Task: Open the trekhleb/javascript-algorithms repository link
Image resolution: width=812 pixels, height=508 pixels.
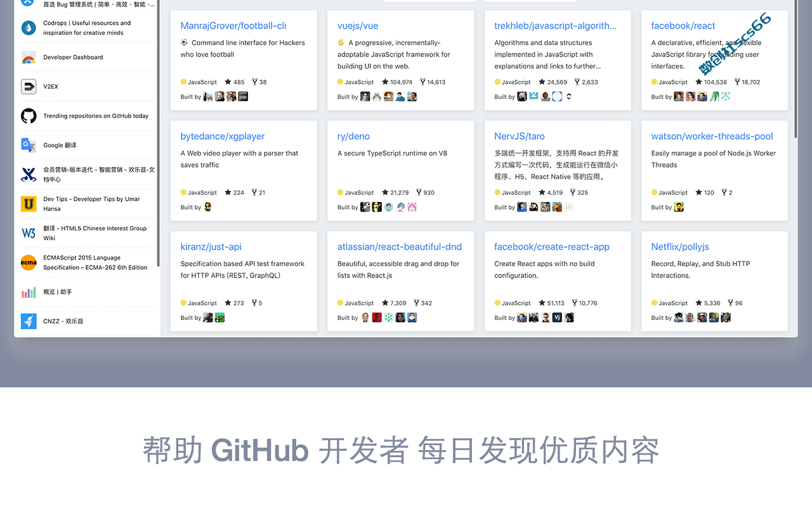Action: coord(555,26)
